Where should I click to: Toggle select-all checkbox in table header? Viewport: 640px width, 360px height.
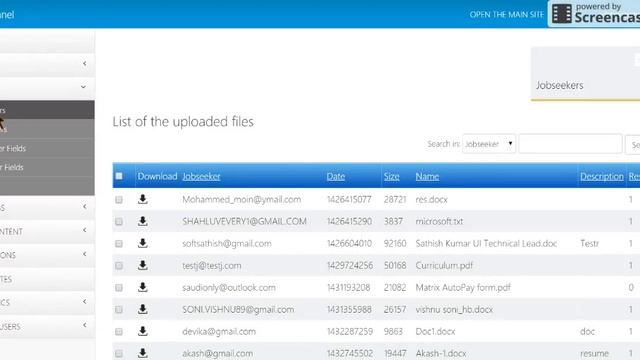tap(119, 176)
